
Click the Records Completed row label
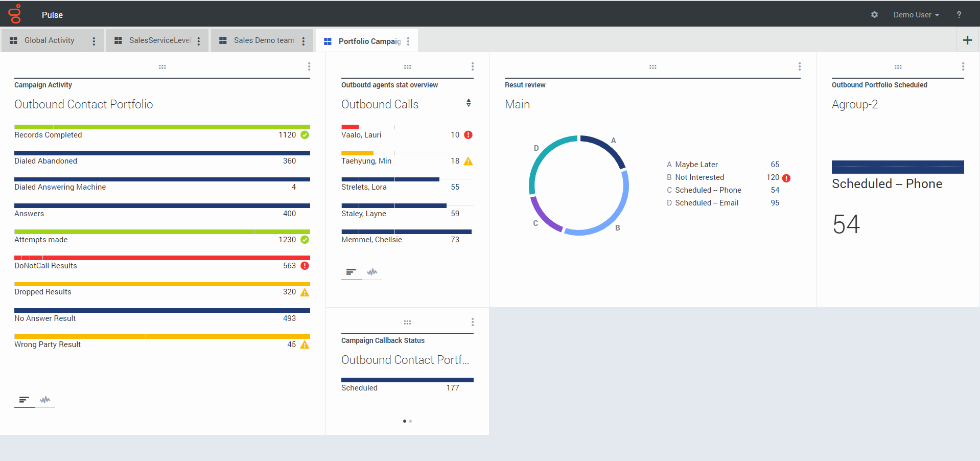[x=48, y=135]
